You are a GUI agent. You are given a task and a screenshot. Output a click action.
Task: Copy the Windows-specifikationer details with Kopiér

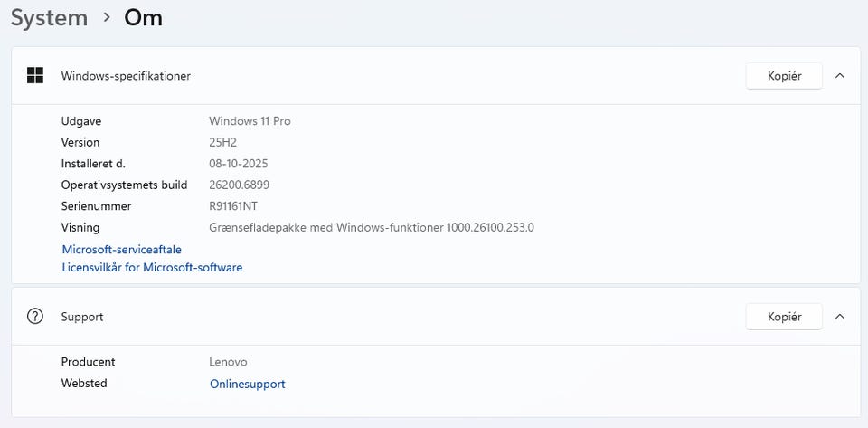click(784, 76)
